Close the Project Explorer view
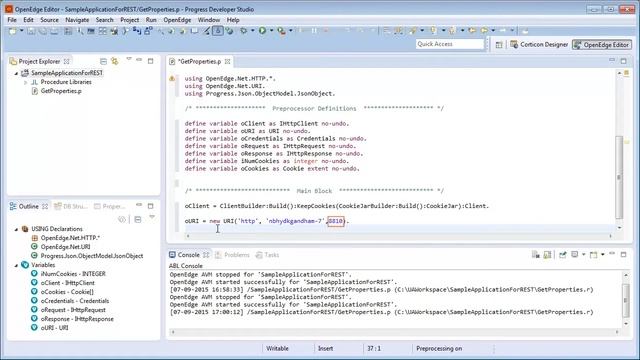The image size is (640, 360). click(67, 61)
